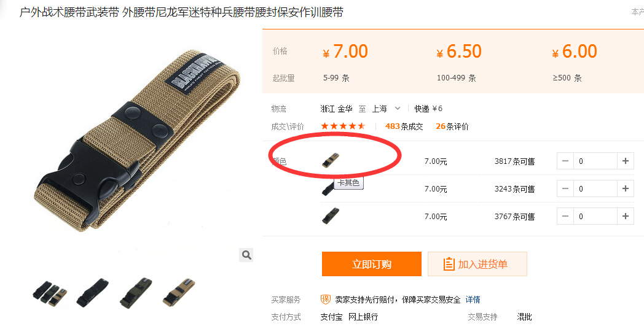Viewport: 644px width, 329px height.
Task: Increase quantity for the 3243-stock belt
Action: [x=626, y=188]
